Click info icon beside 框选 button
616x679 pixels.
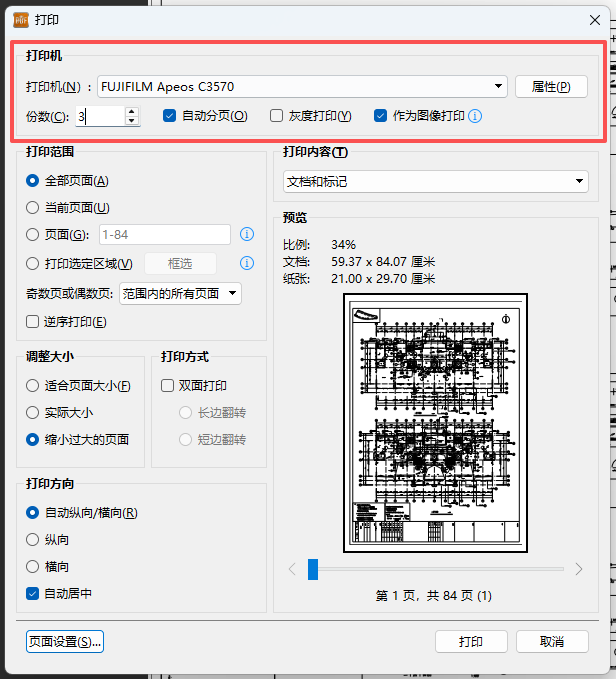tap(248, 263)
